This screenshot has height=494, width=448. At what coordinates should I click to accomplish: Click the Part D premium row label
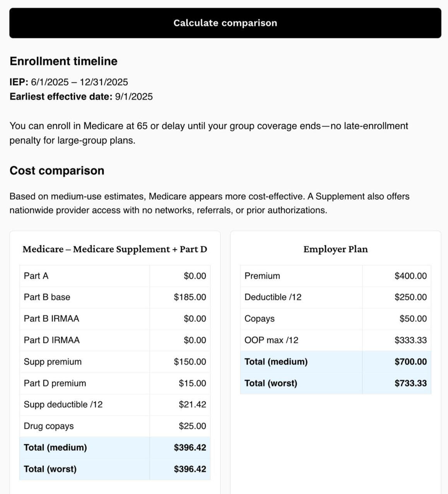point(55,383)
